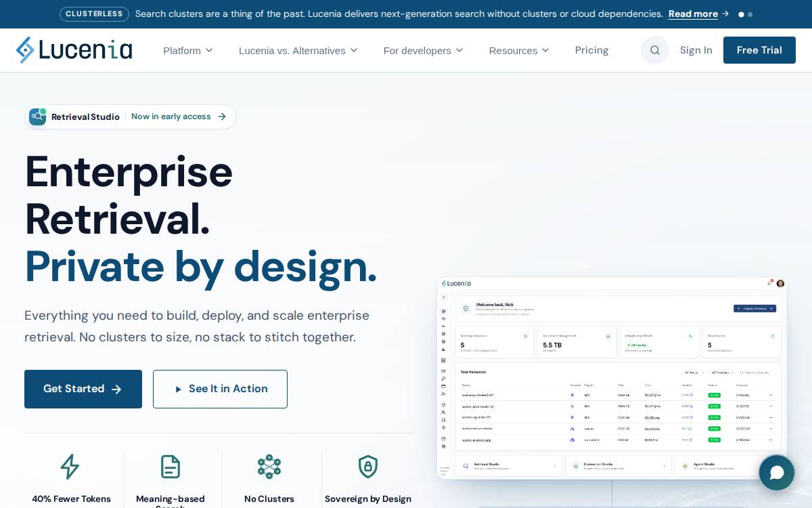
Task: Click the shield lock icon above Sovereign by Design
Action: [x=368, y=467]
